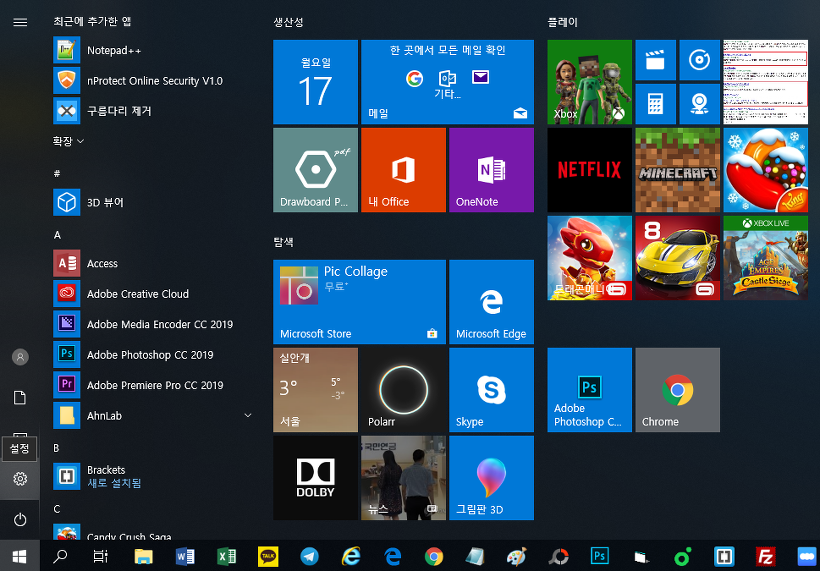Launch the OneNote tile
The height and width of the screenshot is (571, 820).
491,170
